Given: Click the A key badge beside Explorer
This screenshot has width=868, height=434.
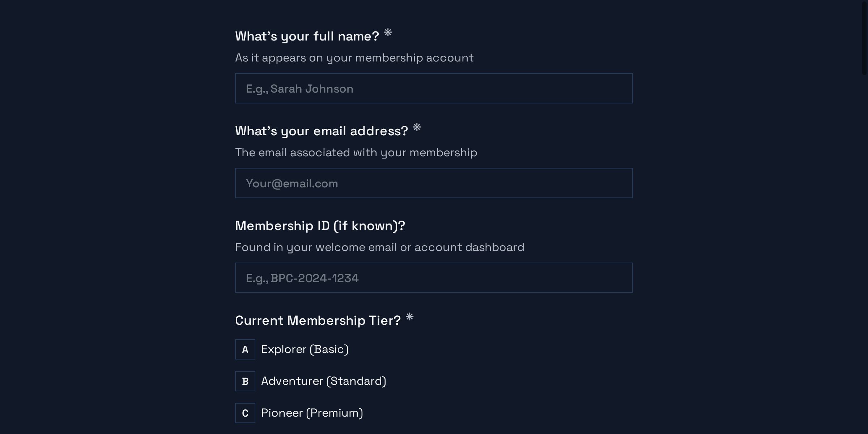Looking at the screenshot, I should click(245, 349).
